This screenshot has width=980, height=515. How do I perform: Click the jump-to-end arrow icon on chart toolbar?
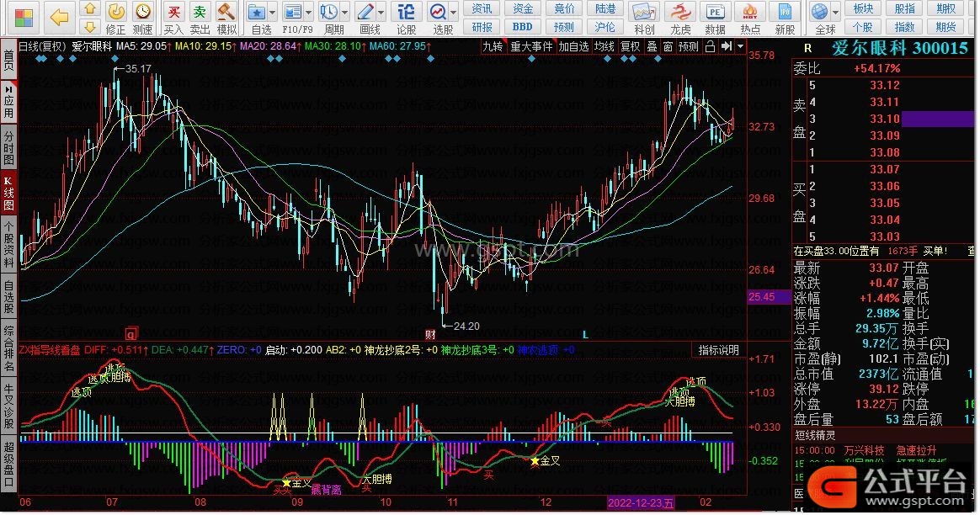pyautogui.click(x=727, y=46)
